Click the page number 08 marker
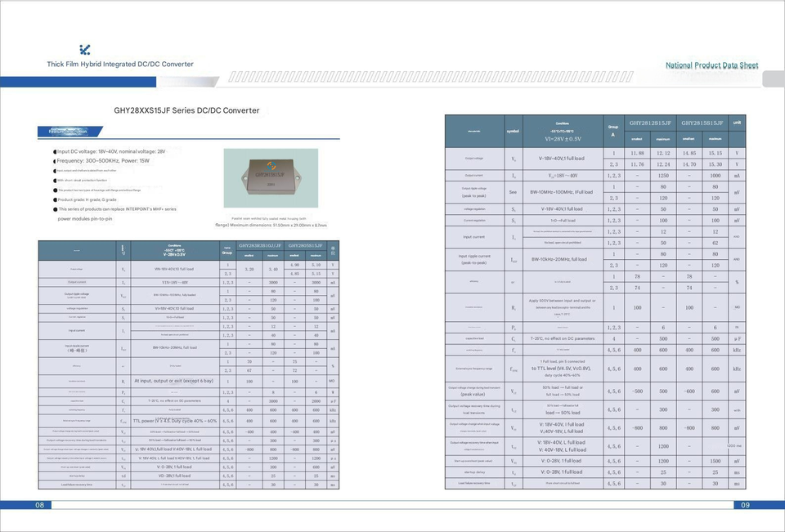 point(39,505)
